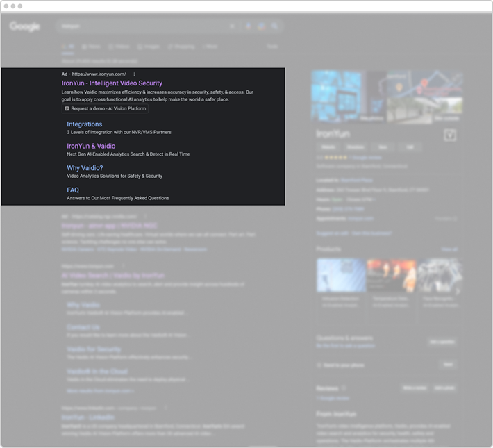The image size is (493, 448).
Task: Open search by image camera icon
Action: pyautogui.click(x=261, y=26)
